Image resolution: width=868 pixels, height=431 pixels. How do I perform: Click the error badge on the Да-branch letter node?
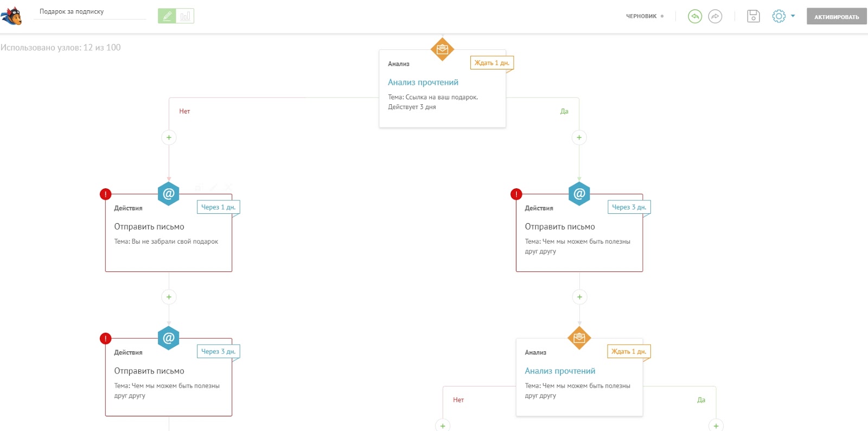point(516,194)
